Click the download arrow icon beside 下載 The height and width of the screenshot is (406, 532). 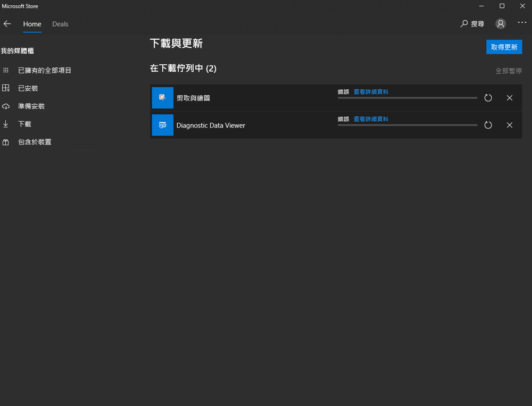coord(6,124)
